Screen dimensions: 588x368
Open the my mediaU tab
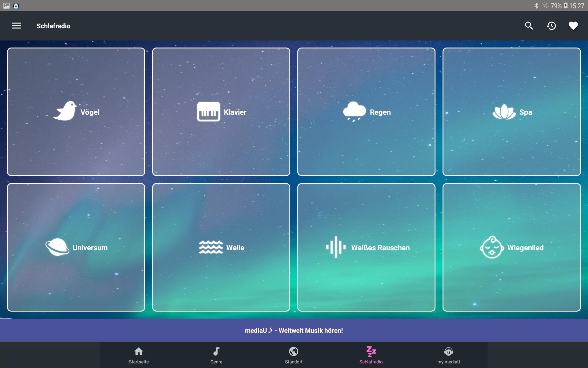[448, 355]
